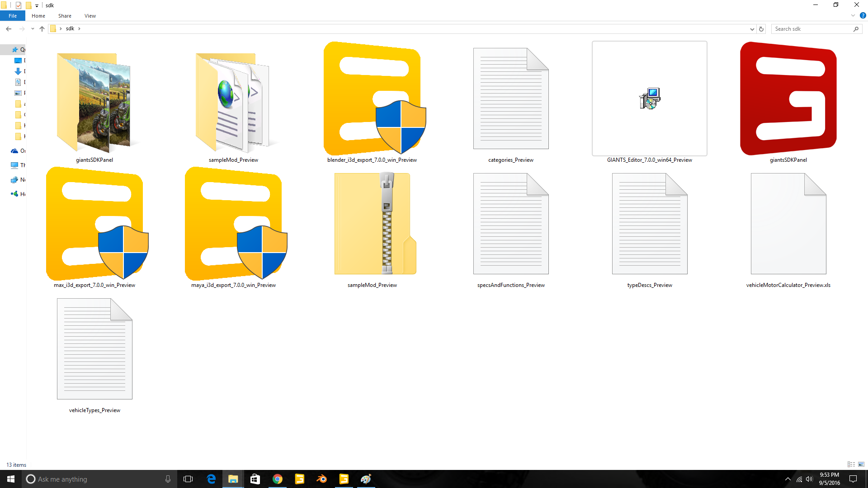This screenshot has width=868, height=488.
Task: Switch to details view layout
Action: 851,465
